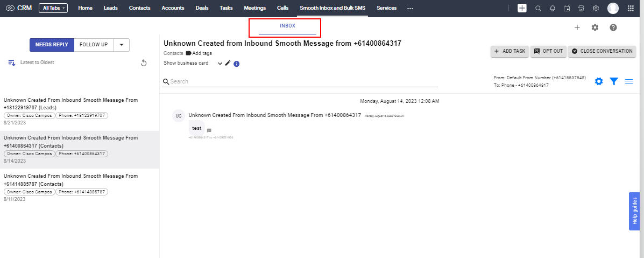Click the gray help question mark icon
Viewport: 644px width, 258px height.
pos(613,27)
